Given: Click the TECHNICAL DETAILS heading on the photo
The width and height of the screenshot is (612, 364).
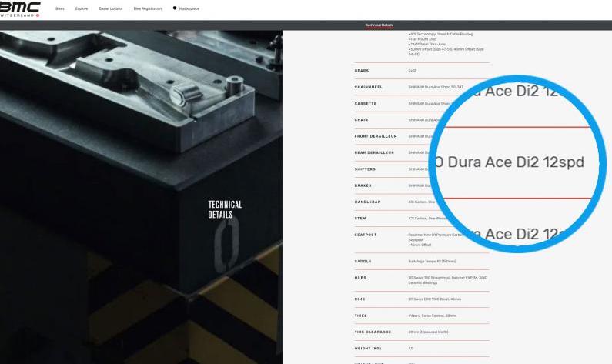Looking at the screenshot, I should [225, 209].
